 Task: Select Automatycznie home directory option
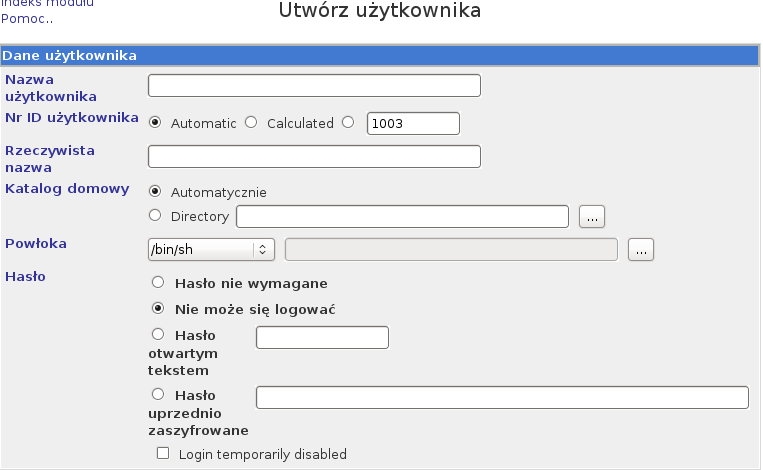(155, 192)
